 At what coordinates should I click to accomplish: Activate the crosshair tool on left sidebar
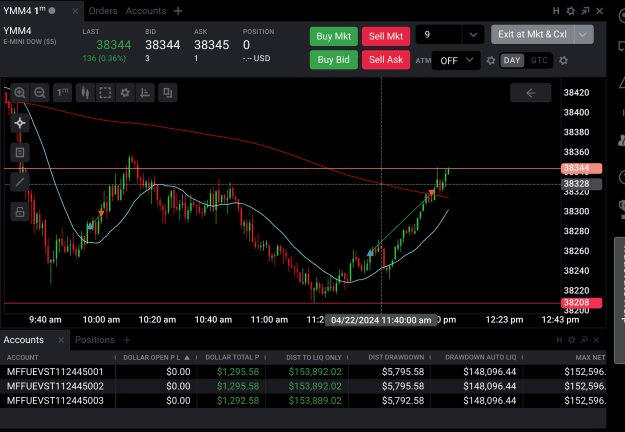click(20, 123)
